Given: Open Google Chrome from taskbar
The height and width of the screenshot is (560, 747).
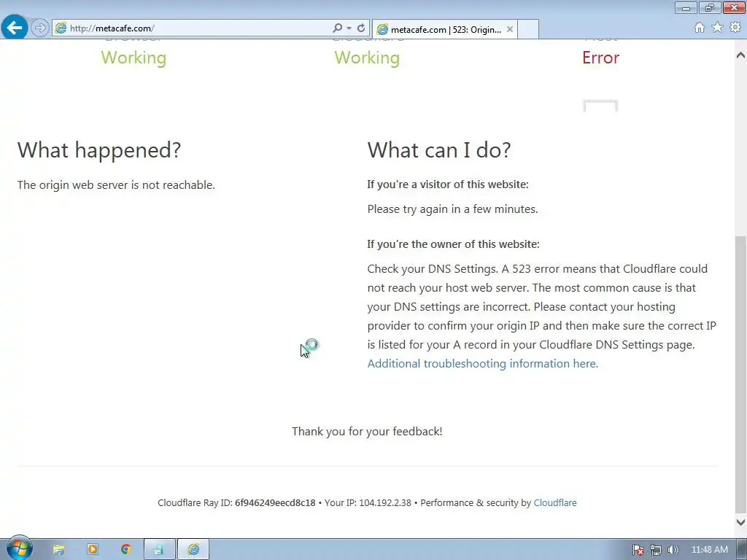Looking at the screenshot, I should [x=125, y=550].
